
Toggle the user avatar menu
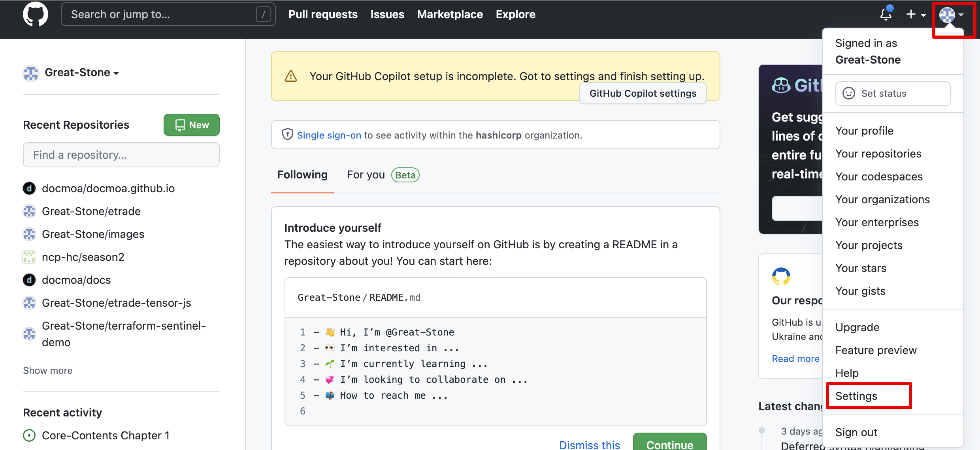coord(952,15)
